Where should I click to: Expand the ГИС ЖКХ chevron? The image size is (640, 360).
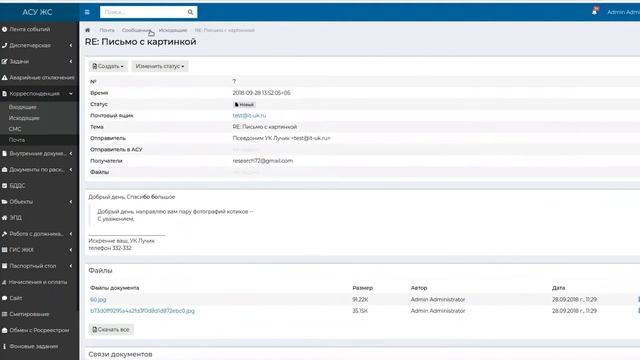(x=71, y=250)
